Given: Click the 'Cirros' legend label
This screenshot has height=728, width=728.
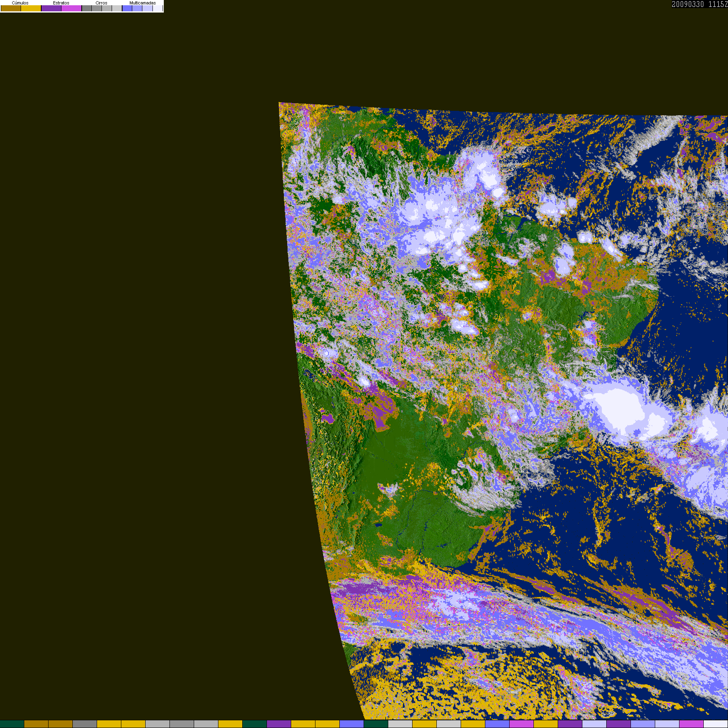Looking at the screenshot, I should (x=102, y=3).
